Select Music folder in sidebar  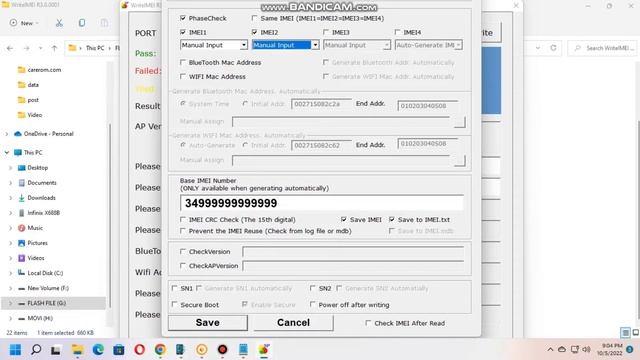tap(35, 228)
